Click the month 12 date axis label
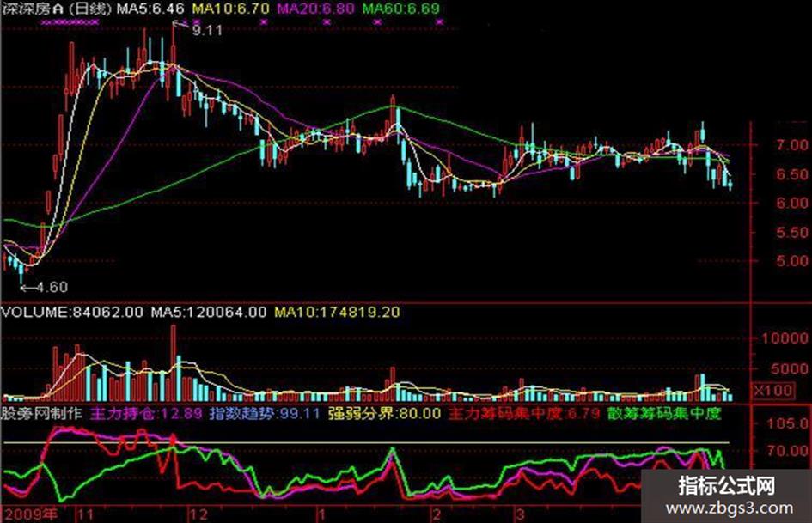Screen dimensions: 812x523 (x=199, y=514)
